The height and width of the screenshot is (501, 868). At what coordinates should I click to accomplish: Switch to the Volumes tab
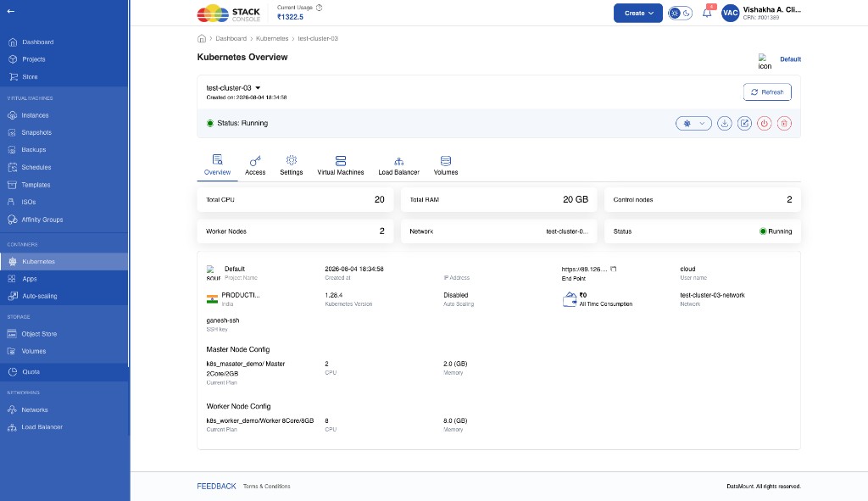(446, 165)
